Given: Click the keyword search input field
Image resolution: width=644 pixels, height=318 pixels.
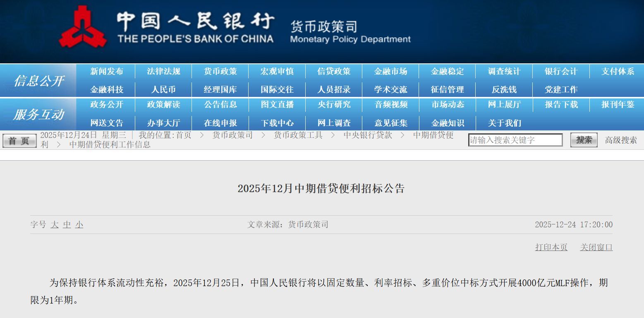Looking at the screenshot, I should click(x=515, y=140).
